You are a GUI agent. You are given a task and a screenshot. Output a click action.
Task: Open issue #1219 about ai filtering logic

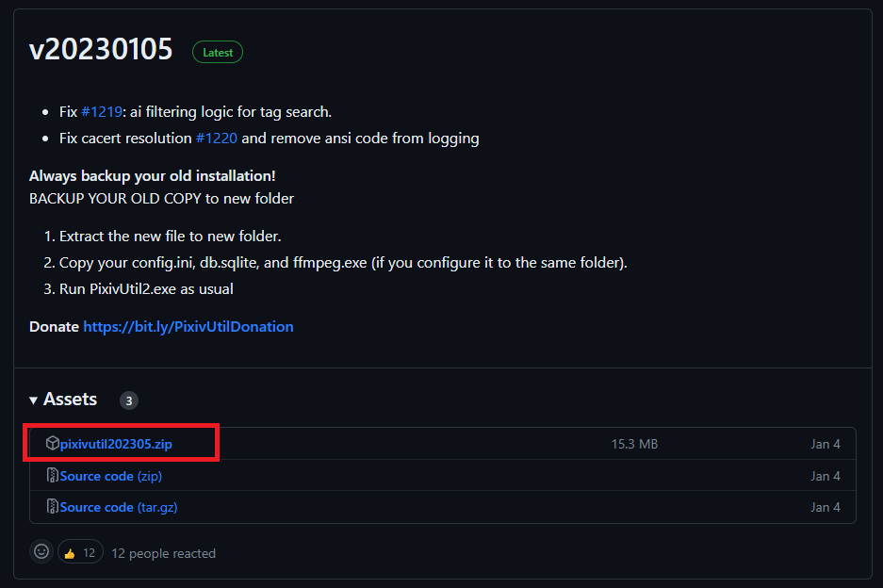click(x=99, y=111)
